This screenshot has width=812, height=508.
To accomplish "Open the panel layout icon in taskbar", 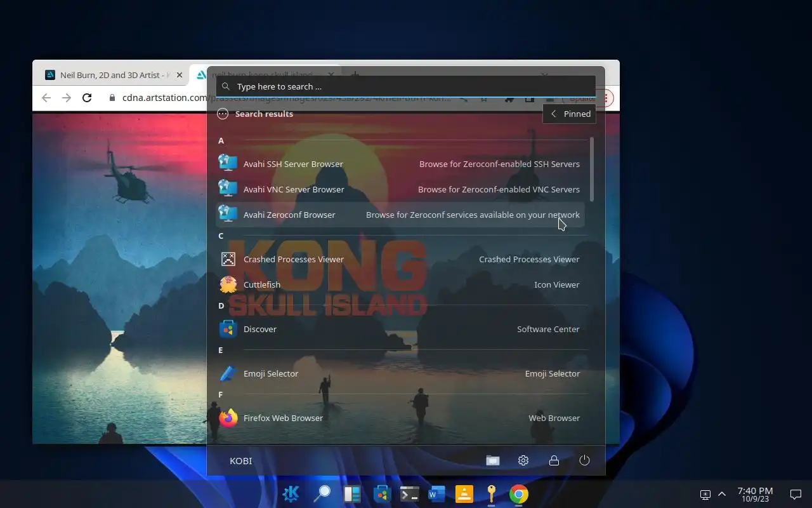I will (x=352, y=494).
